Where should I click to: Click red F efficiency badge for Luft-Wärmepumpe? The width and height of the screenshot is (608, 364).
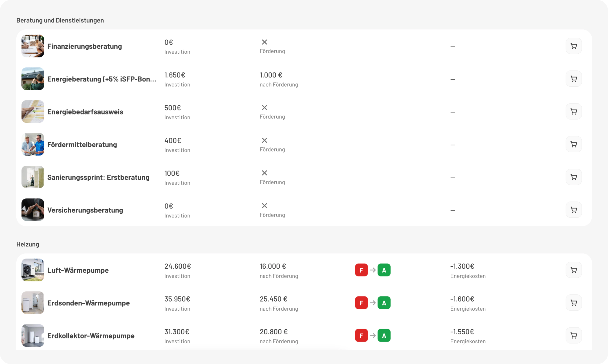coord(361,270)
